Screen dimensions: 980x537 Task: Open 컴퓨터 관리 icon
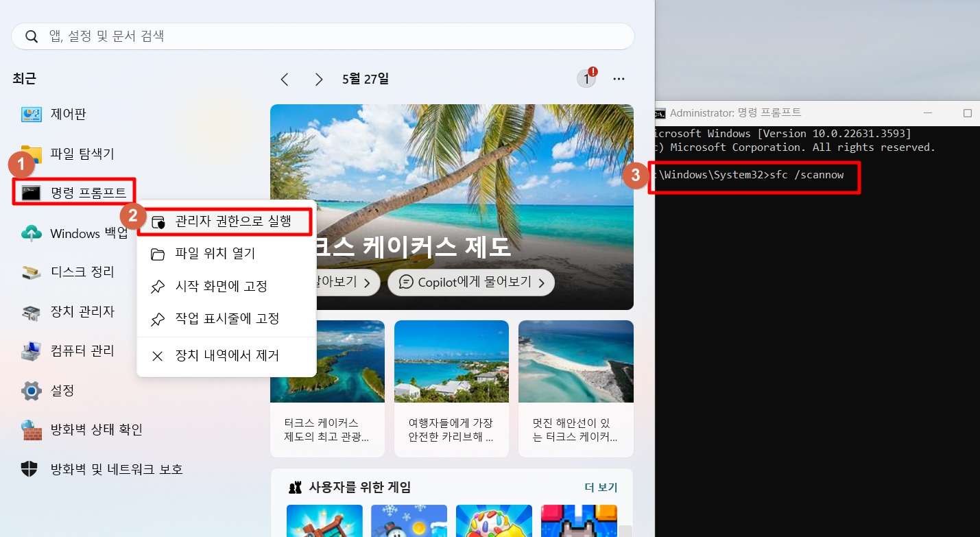(x=32, y=351)
